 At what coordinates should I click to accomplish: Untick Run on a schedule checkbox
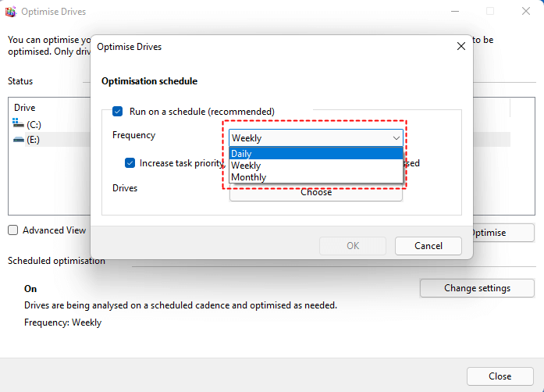(118, 112)
